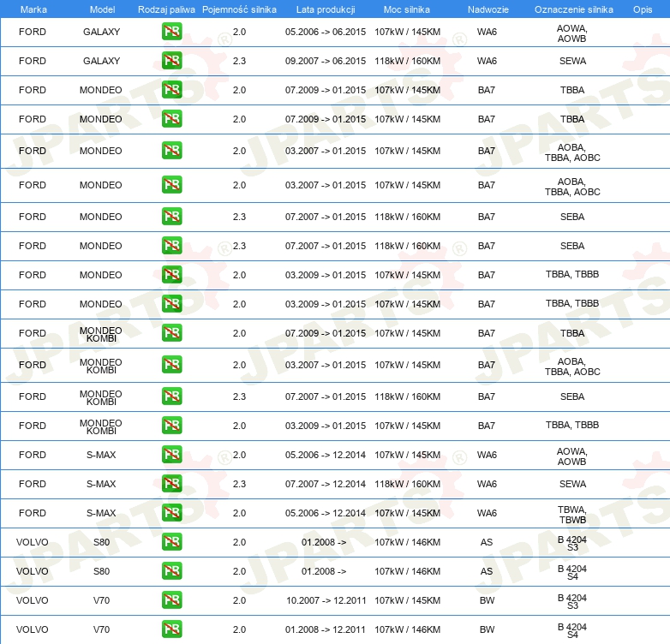Click the Rodzaj paliwa column header

(x=166, y=9)
